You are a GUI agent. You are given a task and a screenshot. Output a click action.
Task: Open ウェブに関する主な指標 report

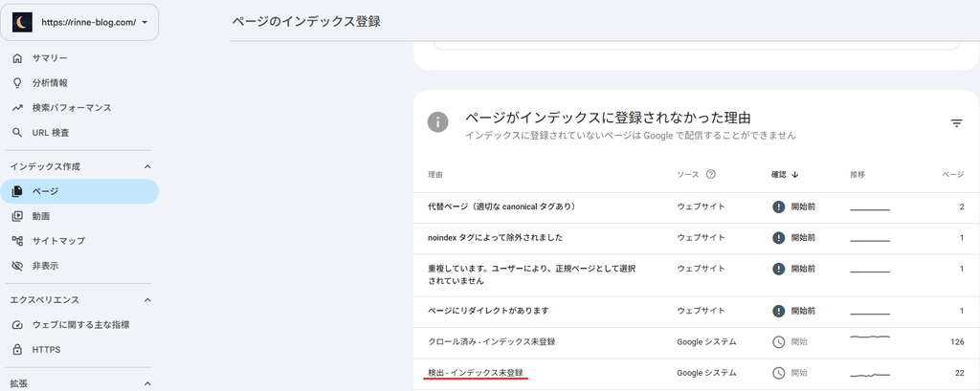pos(79,325)
